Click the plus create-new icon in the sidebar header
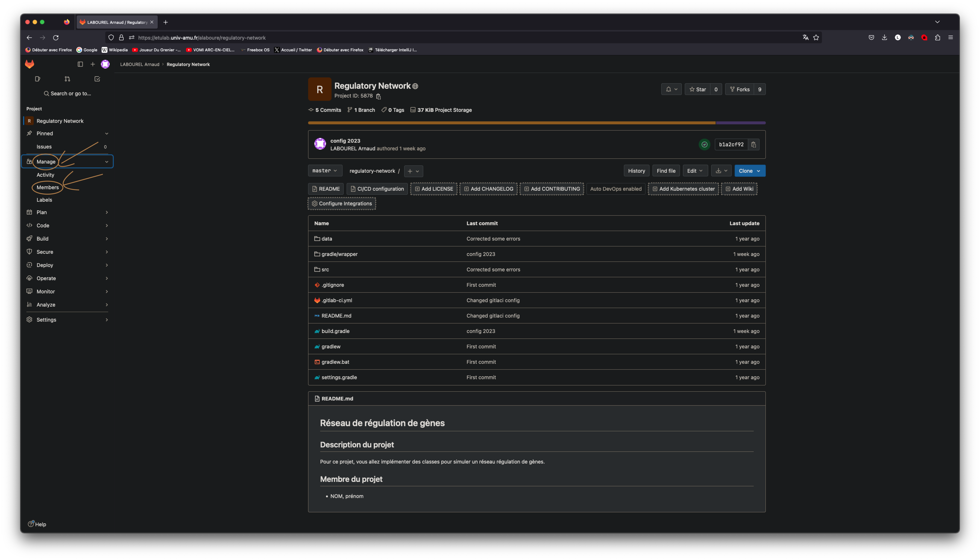This screenshot has width=980, height=560. [92, 64]
